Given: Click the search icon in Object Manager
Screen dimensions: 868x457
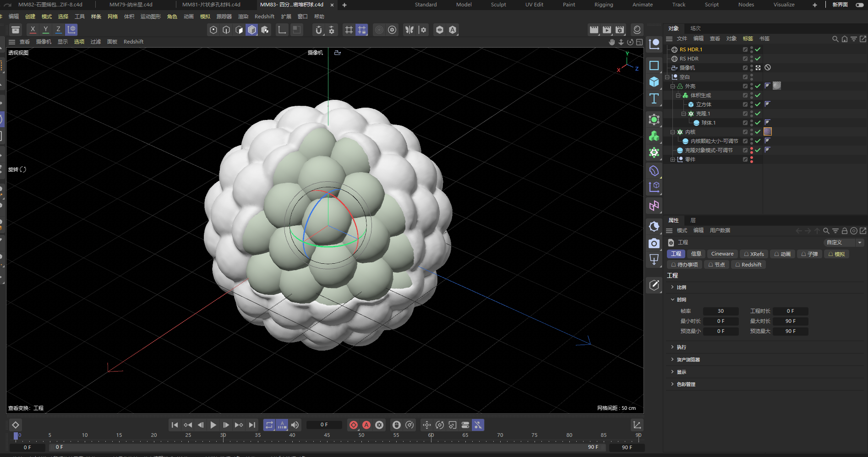Looking at the screenshot, I should click(835, 39).
